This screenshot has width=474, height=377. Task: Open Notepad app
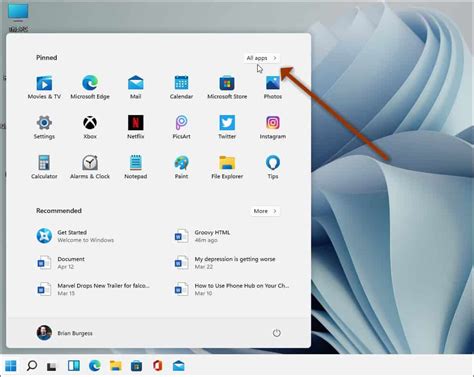(135, 167)
